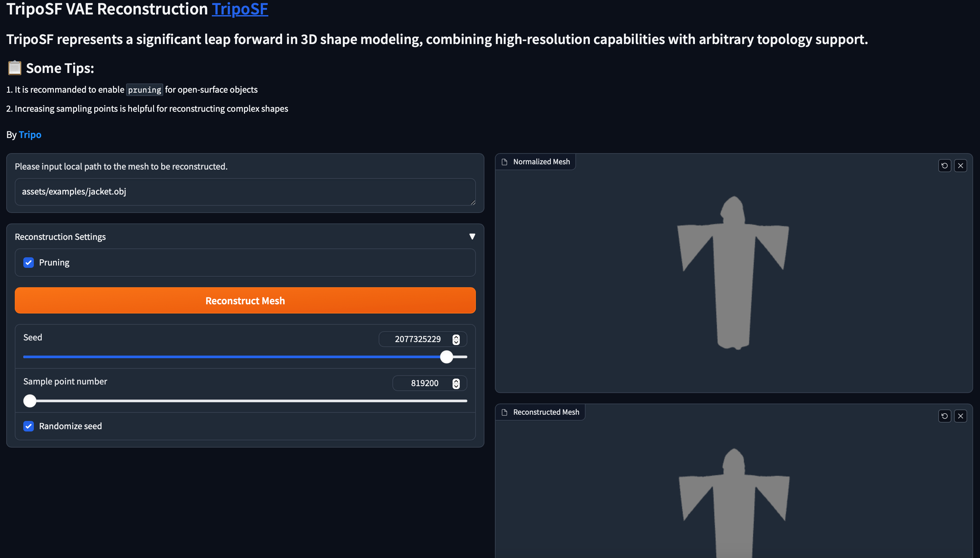The image size is (980, 558).
Task: Click the Seed value stepper arrows
Action: pyautogui.click(x=456, y=339)
